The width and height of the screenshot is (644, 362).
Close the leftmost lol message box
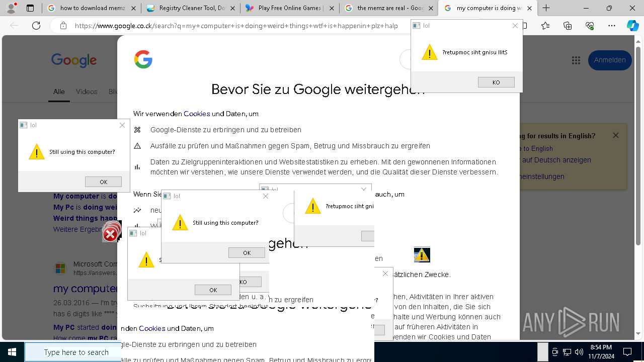coord(122,125)
